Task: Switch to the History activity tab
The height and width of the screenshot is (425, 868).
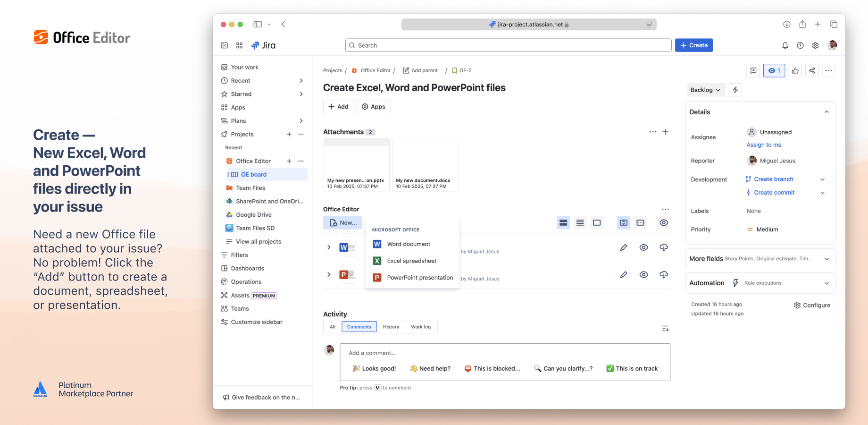Action: (391, 327)
